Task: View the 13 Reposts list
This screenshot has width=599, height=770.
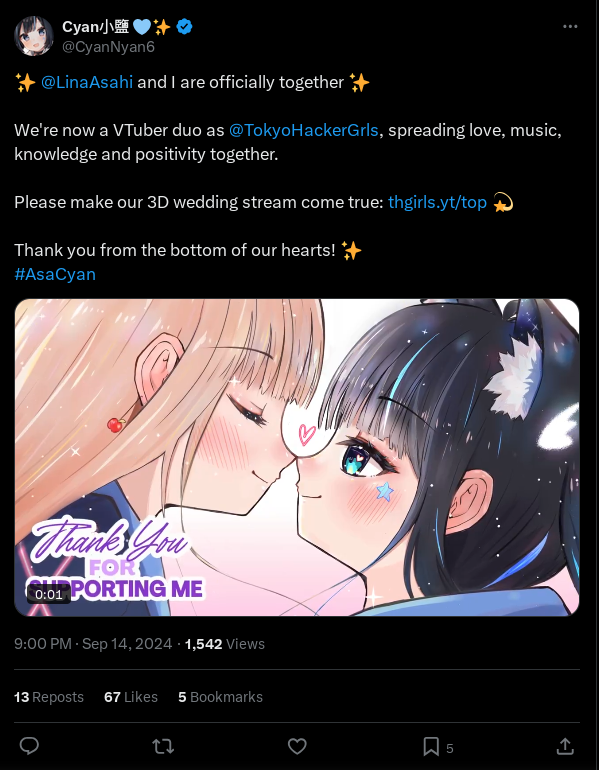Action: (x=49, y=697)
